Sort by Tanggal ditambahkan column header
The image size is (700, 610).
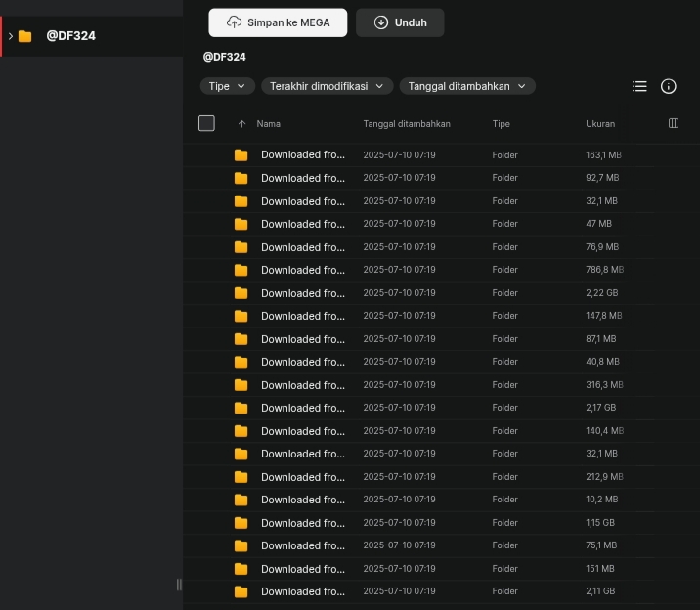[x=407, y=124]
